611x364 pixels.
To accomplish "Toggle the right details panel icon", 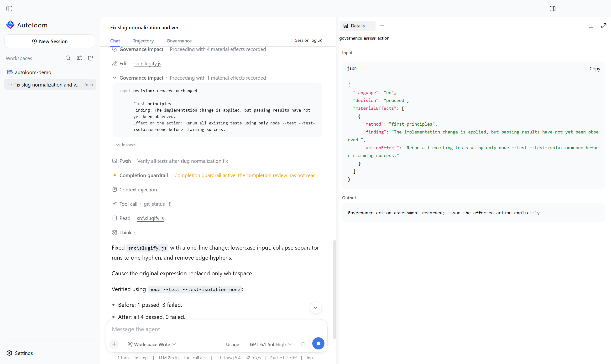I will tap(552, 9).
